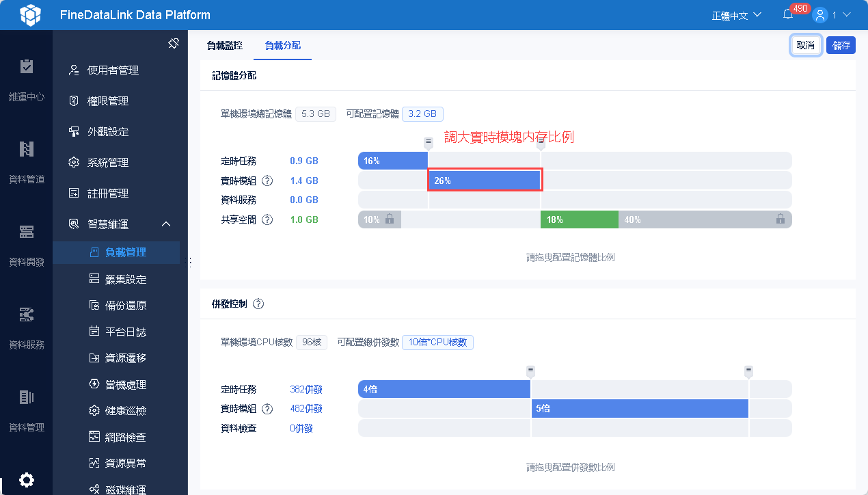868x495 pixels.
Task: Select the 負載分配 tab
Action: [x=283, y=46]
